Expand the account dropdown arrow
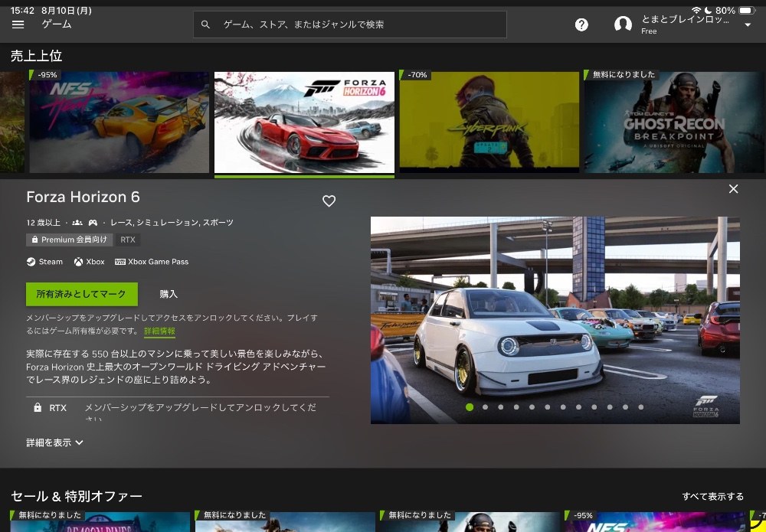766x532 pixels. click(748, 25)
